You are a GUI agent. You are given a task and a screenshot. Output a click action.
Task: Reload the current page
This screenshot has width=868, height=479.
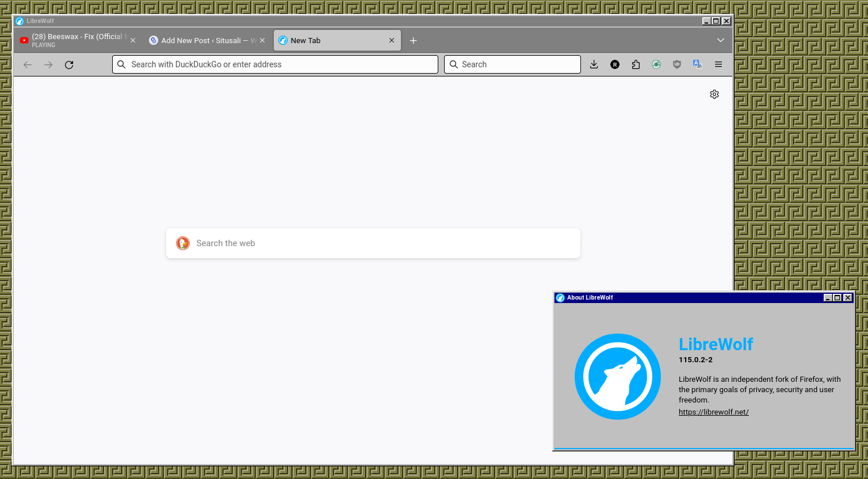point(69,65)
